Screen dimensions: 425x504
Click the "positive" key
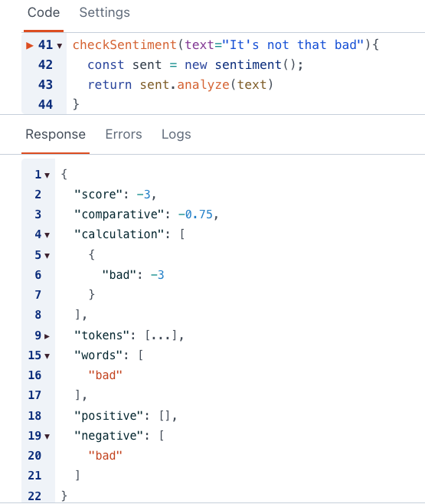[109, 416]
